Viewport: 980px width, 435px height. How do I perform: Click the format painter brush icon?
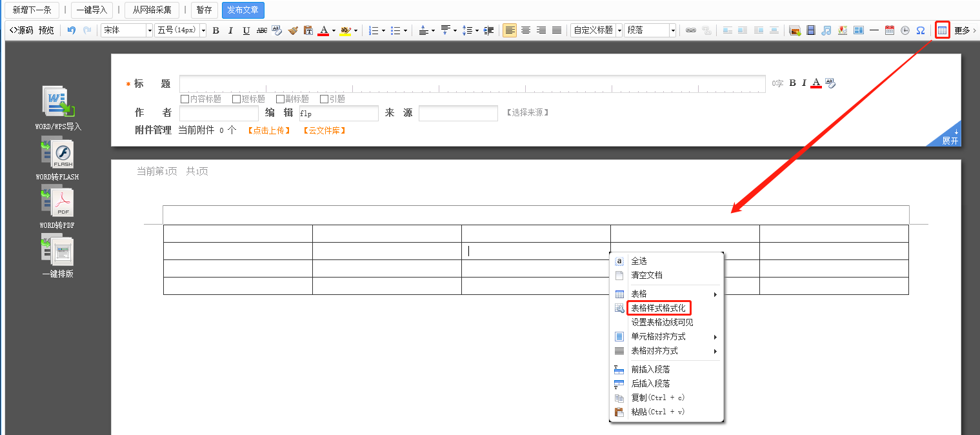click(293, 30)
